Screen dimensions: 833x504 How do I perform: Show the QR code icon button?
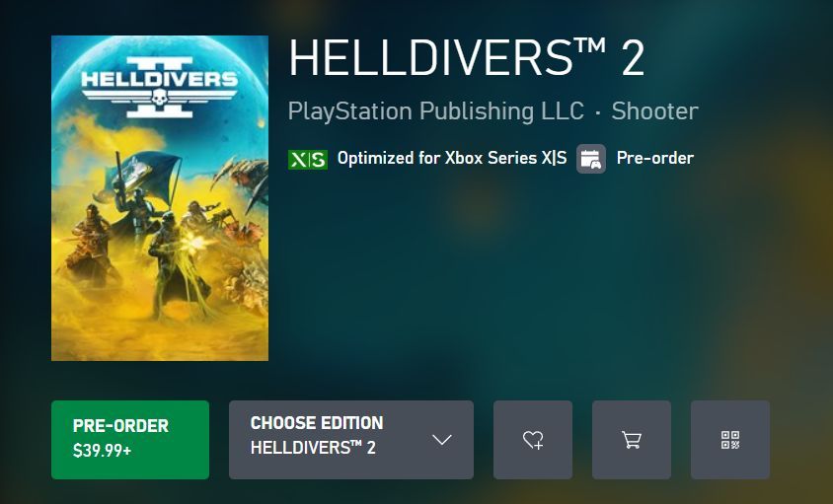(730, 440)
